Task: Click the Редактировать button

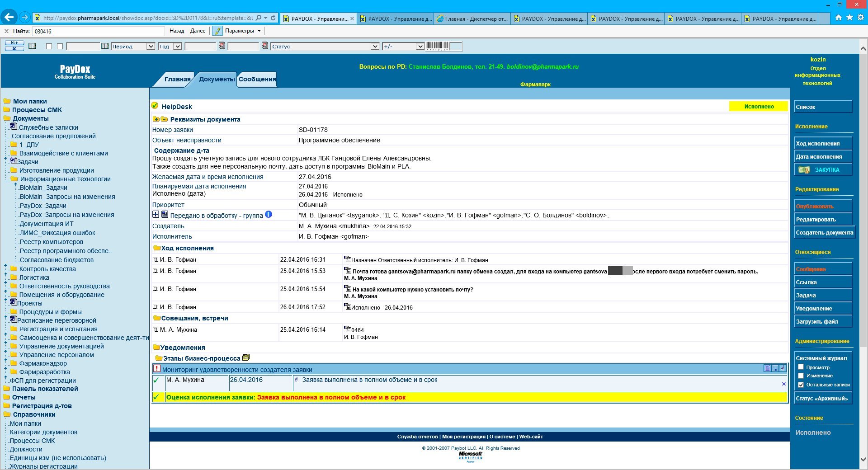Action: (823, 219)
